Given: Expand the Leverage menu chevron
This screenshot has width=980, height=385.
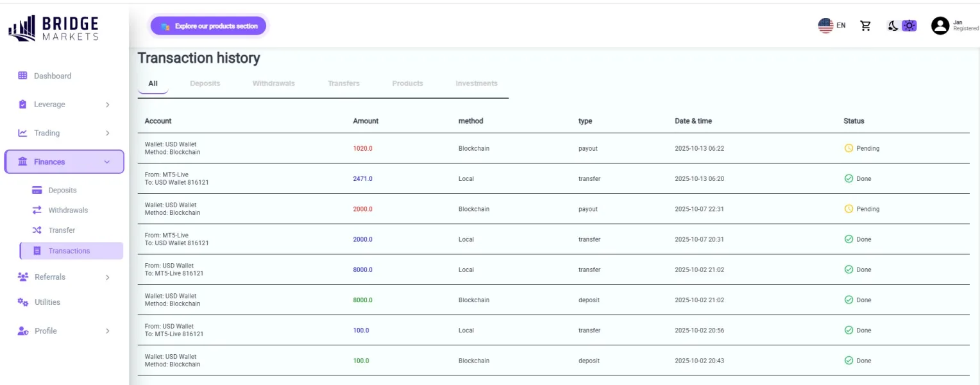Looking at the screenshot, I should pyautogui.click(x=107, y=105).
